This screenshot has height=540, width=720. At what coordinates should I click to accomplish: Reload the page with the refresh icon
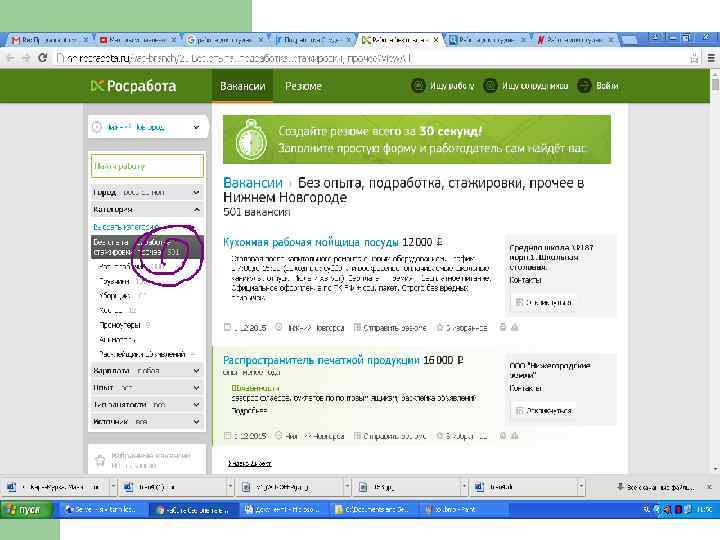coord(42,58)
